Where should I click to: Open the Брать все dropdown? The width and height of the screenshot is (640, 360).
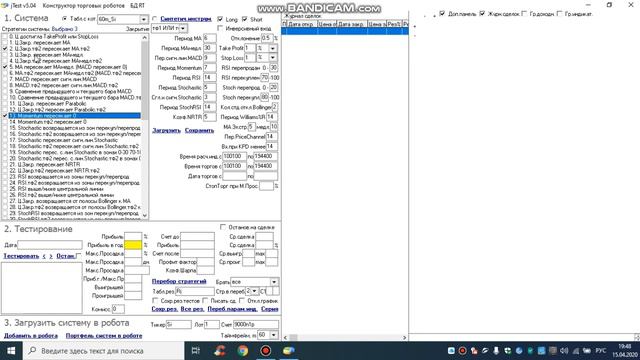point(274,282)
